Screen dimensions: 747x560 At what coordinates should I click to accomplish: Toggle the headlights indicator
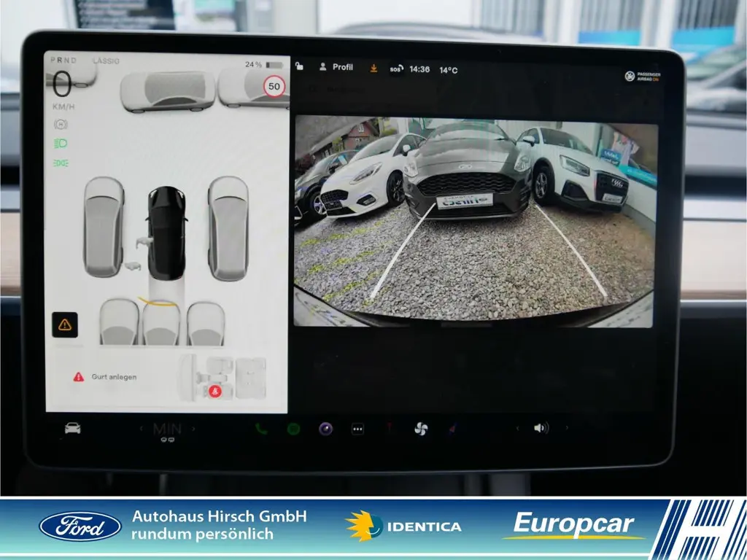(x=61, y=144)
